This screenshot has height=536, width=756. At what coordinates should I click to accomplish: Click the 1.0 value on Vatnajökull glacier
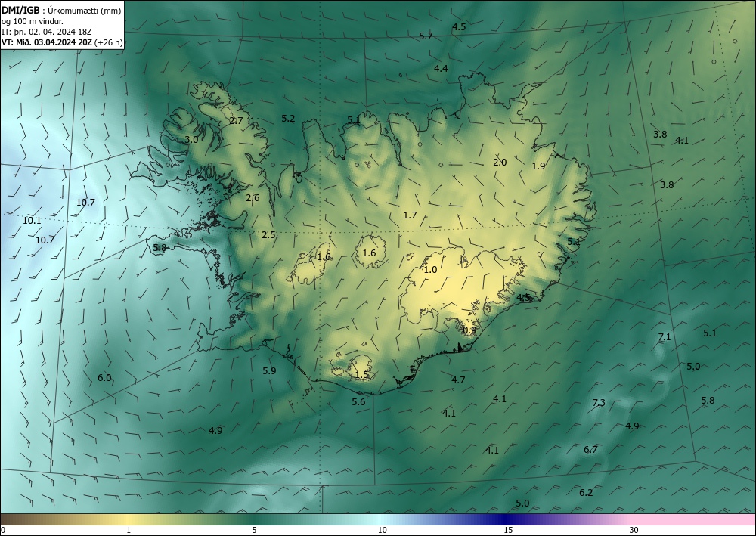430,269
